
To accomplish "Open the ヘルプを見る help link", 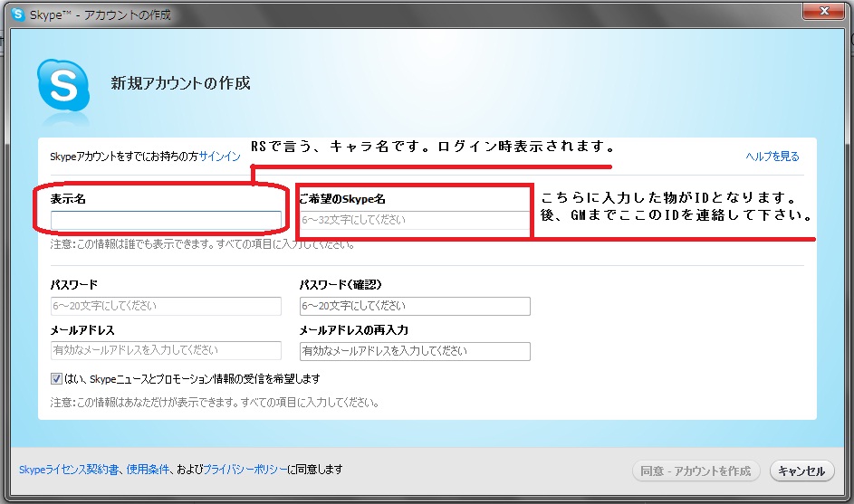I will click(772, 157).
